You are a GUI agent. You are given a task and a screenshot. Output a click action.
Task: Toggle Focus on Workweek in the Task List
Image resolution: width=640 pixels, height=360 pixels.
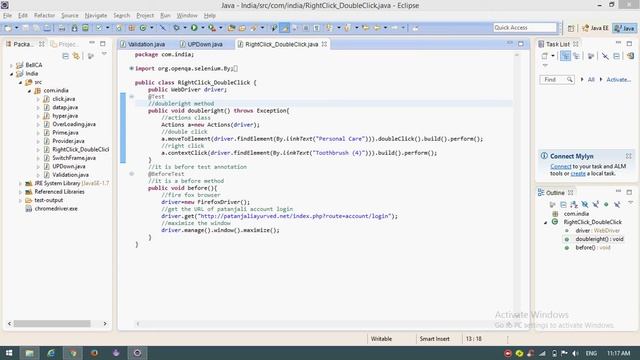(591, 56)
